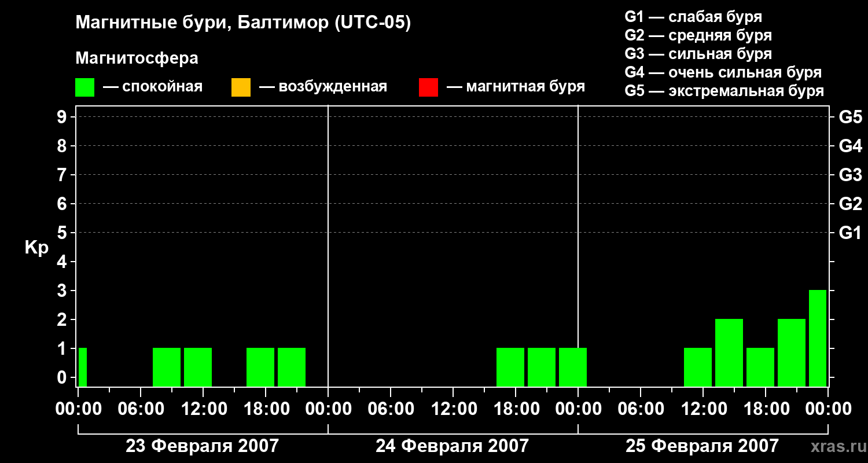The width and height of the screenshot is (868, 463).
Task: Click 'G3 — сильная буря' description
Action: click(x=698, y=54)
